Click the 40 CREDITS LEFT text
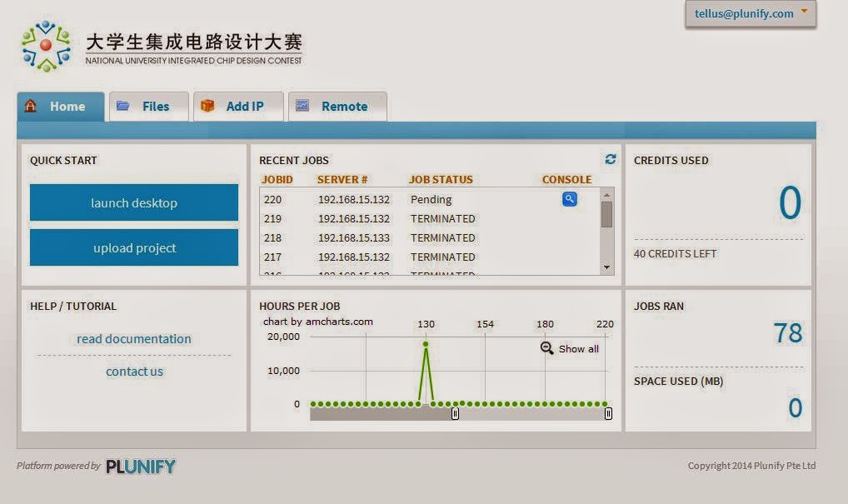Image resolution: width=848 pixels, height=504 pixels. click(675, 253)
